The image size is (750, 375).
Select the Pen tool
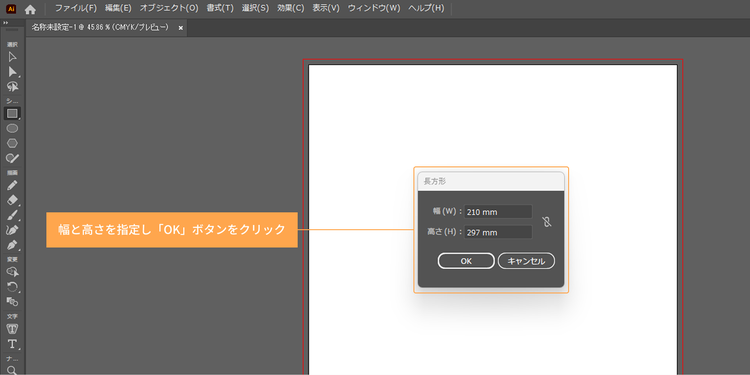[12, 245]
